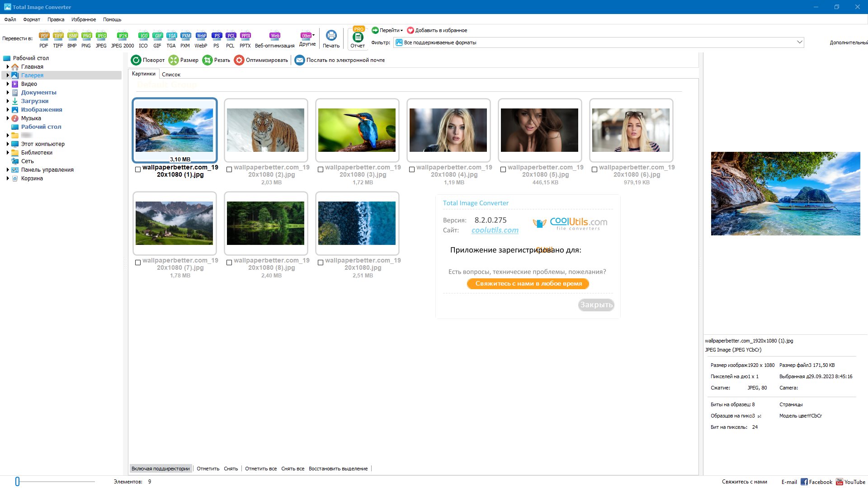
Task: Click Включая поддиректории button
Action: coord(160,469)
